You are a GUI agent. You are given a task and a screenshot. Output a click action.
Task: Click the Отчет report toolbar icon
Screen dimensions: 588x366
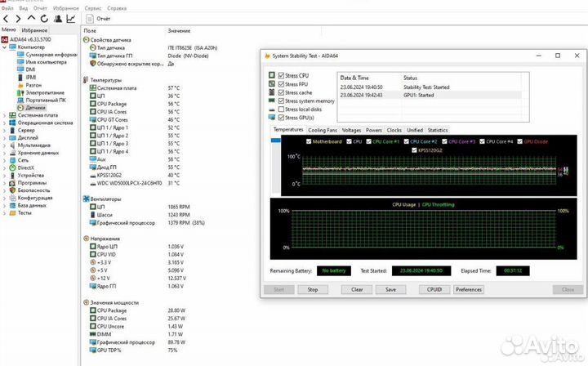[x=90, y=18]
